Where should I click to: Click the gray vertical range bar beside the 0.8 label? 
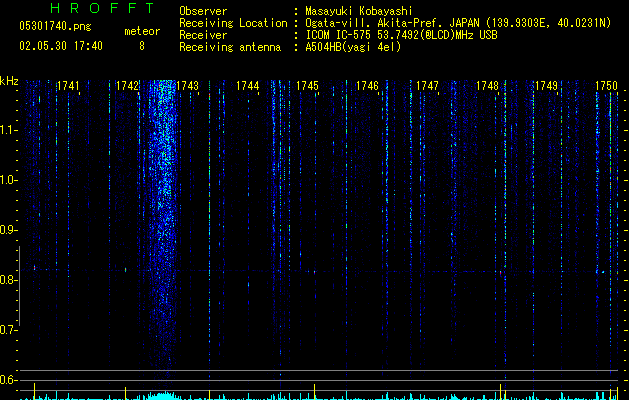click(19, 286)
